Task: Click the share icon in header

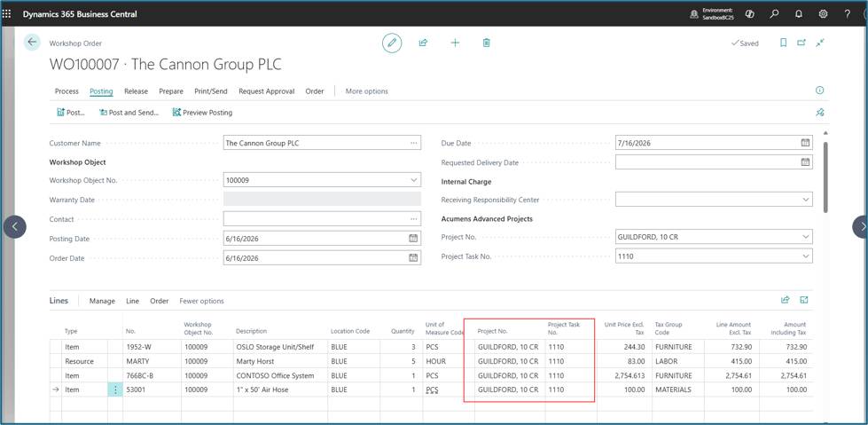Action: [x=423, y=43]
